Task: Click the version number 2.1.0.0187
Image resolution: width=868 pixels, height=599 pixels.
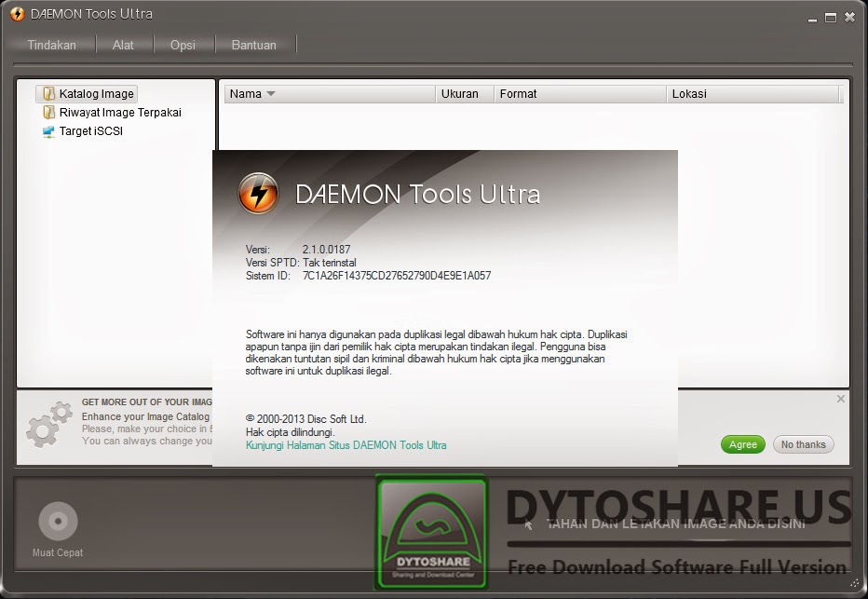Action: point(326,250)
